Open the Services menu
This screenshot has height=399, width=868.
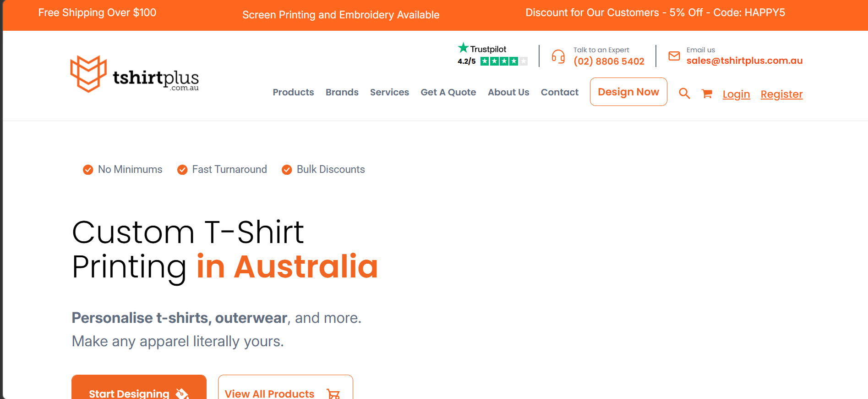pos(389,92)
